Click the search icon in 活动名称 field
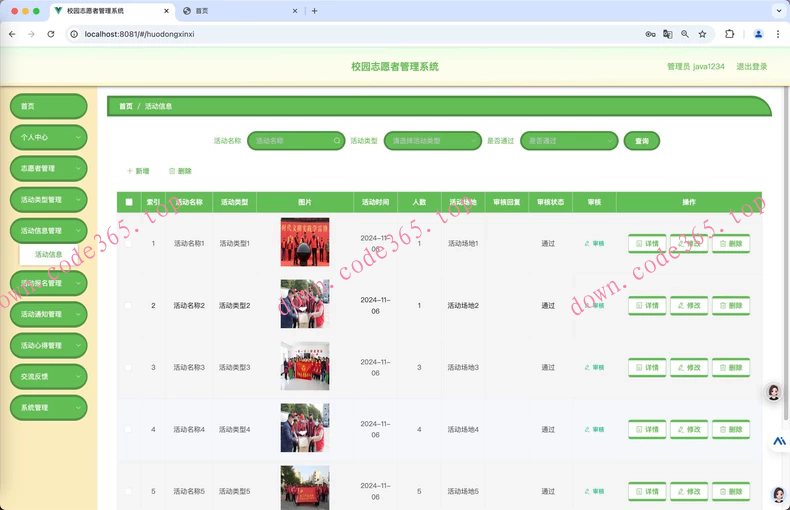Viewport: 790px width, 510px height. click(x=337, y=141)
